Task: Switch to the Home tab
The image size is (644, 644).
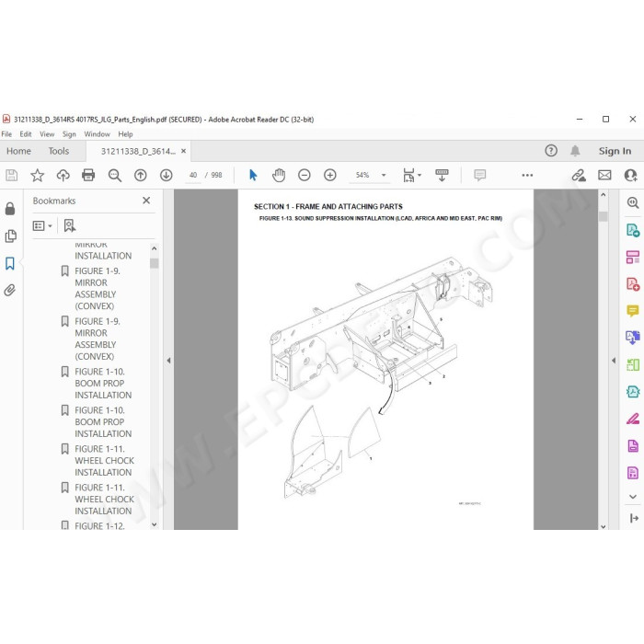Action: click(x=18, y=151)
